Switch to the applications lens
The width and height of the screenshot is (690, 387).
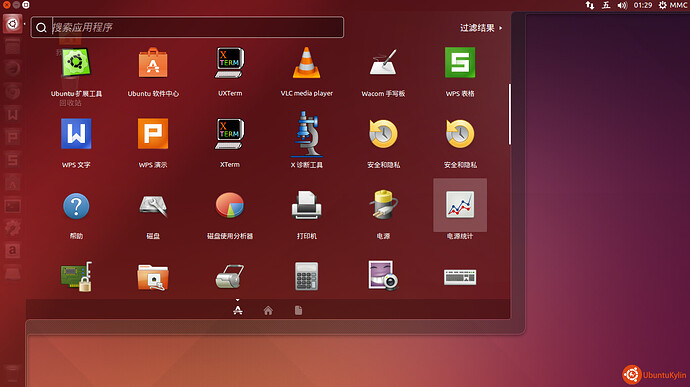pyautogui.click(x=238, y=310)
